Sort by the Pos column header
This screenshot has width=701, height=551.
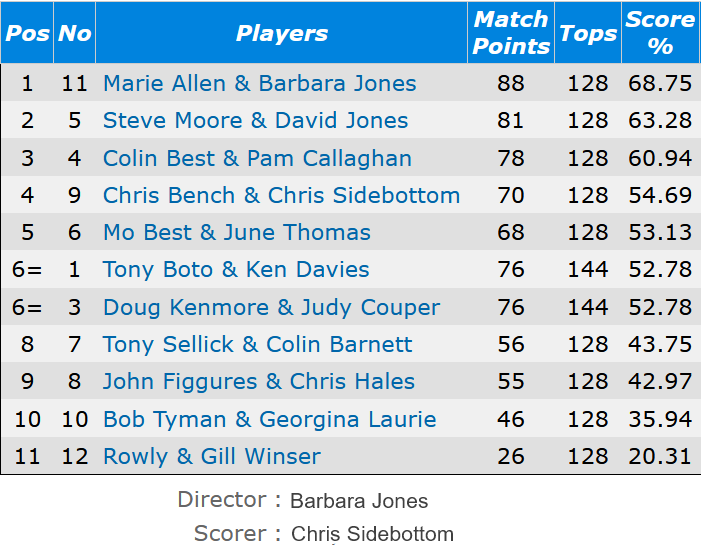[27, 33]
